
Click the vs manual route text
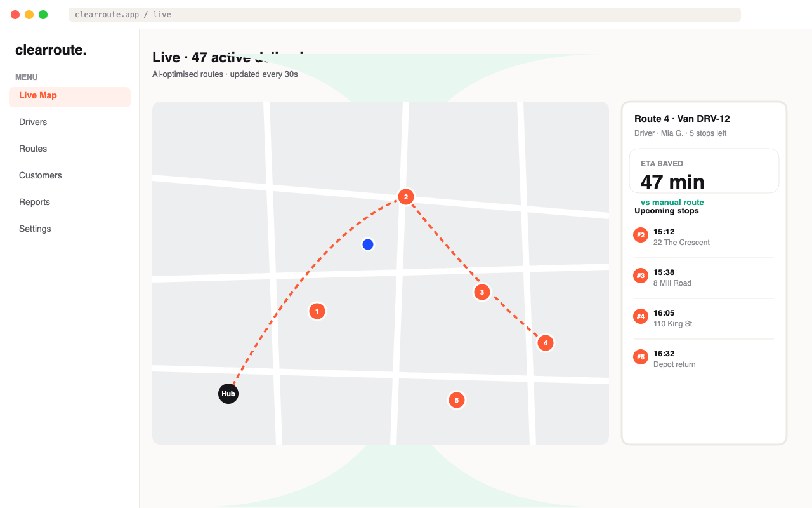(x=672, y=203)
